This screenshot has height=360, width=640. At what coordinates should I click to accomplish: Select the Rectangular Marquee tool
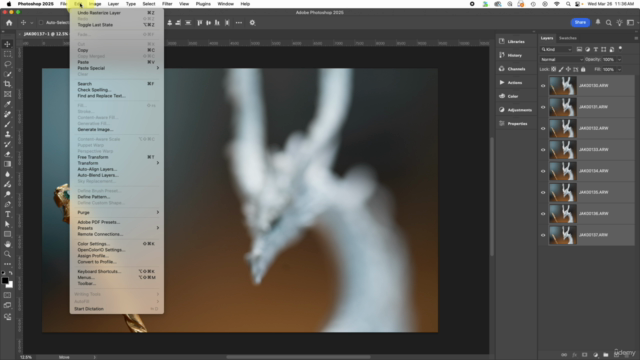click(x=7, y=54)
